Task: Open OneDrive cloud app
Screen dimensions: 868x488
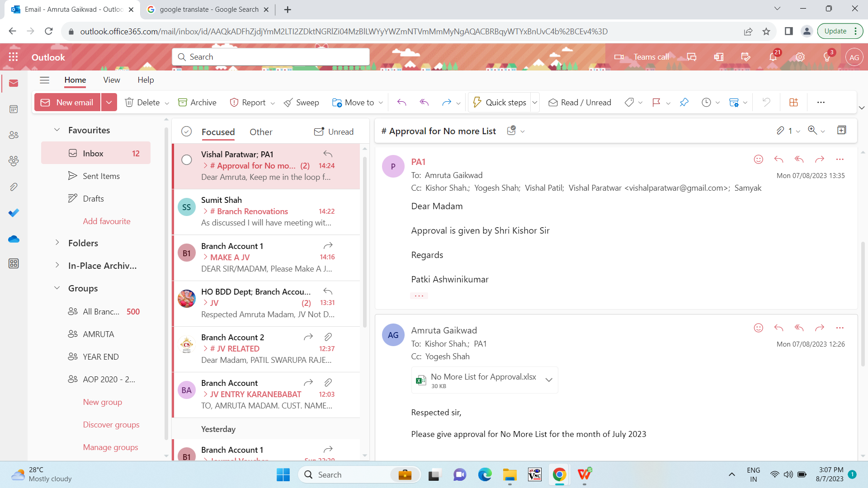Action: coord(14,239)
